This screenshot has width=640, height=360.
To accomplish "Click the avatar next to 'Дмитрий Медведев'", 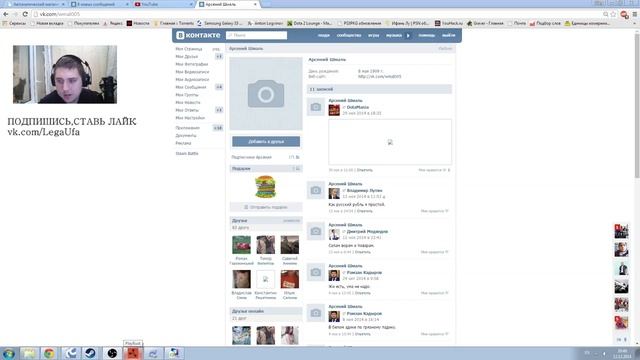I will (x=334, y=234).
